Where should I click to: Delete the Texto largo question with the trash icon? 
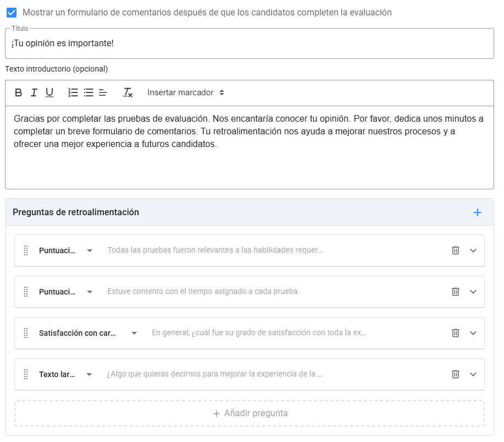(x=455, y=374)
